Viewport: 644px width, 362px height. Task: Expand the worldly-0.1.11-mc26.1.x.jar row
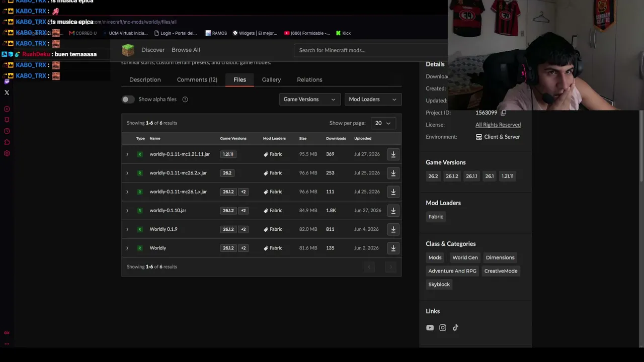point(127,192)
